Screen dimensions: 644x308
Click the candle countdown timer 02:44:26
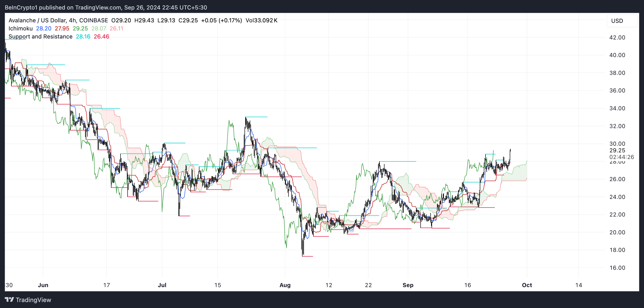click(x=621, y=157)
